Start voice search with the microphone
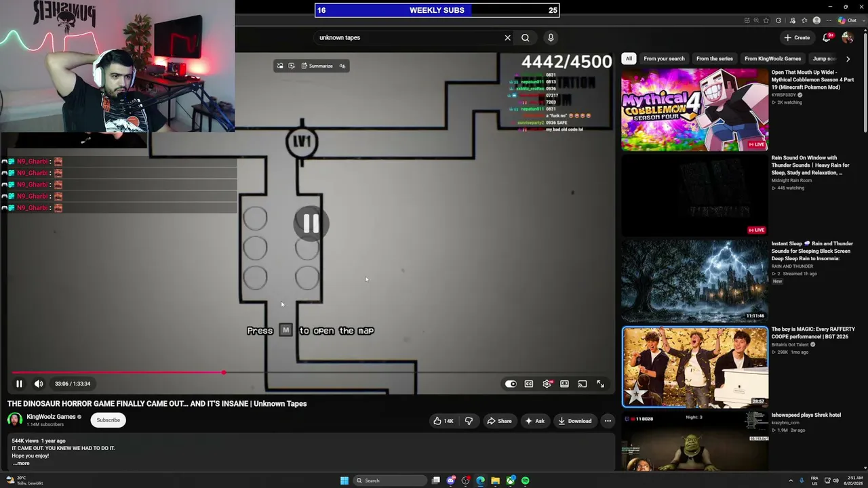This screenshot has height=488, width=868. tap(551, 38)
